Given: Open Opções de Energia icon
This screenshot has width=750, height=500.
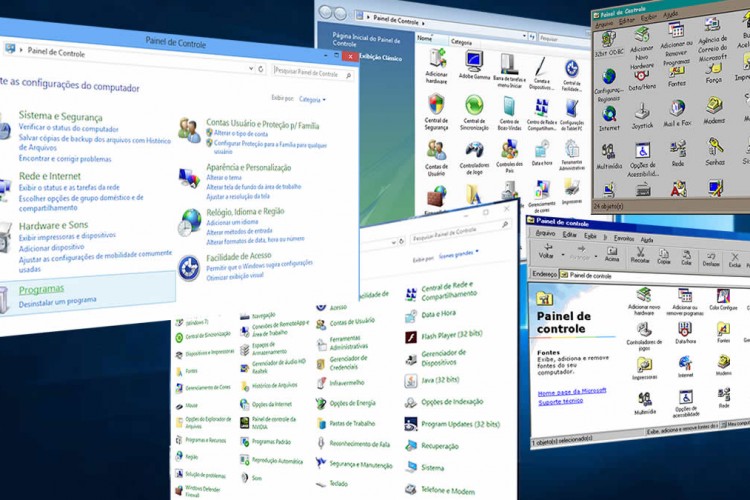Looking at the screenshot, I should [345, 403].
